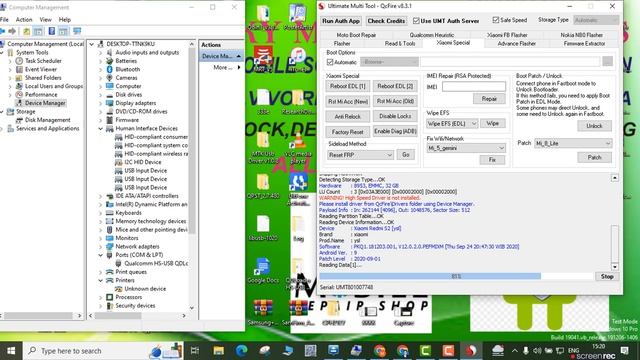Click the Unlock bootloader button

coord(594,126)
